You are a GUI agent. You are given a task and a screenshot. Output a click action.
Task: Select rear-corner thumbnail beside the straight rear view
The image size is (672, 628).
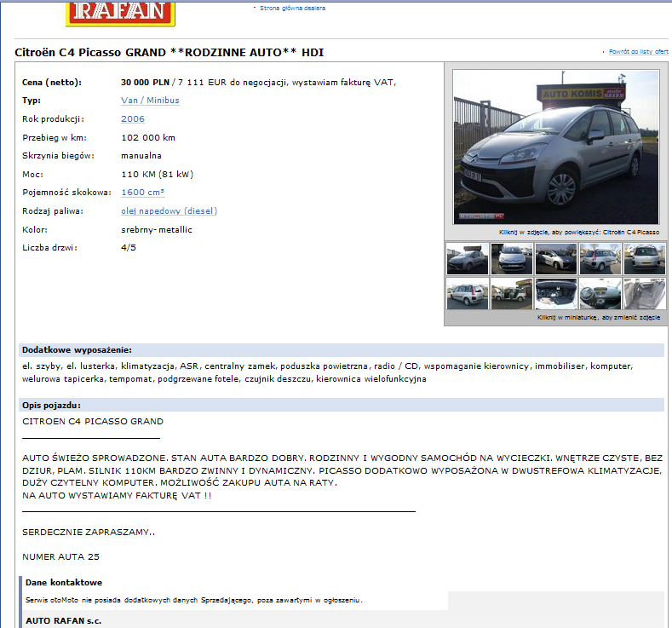click(600, 259)
